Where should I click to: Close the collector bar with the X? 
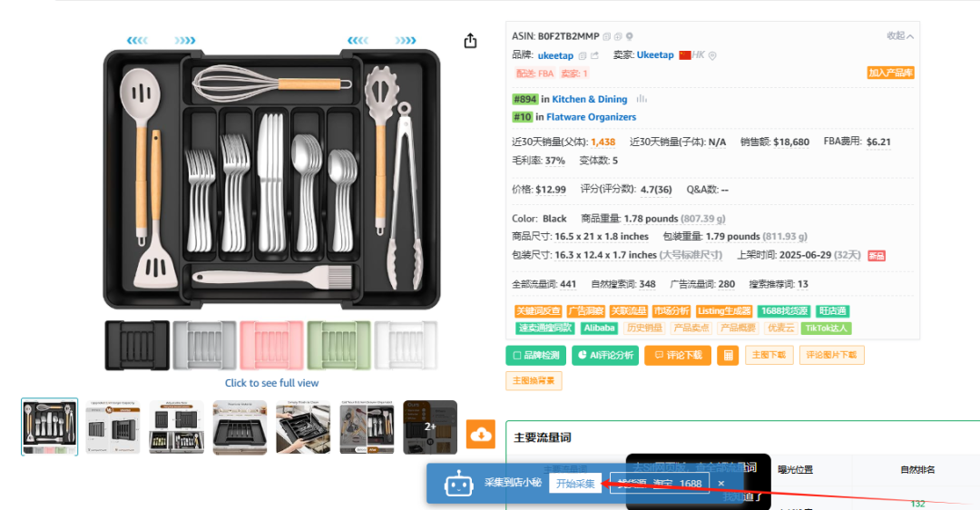pyautogui.click(x=720, y=483)
